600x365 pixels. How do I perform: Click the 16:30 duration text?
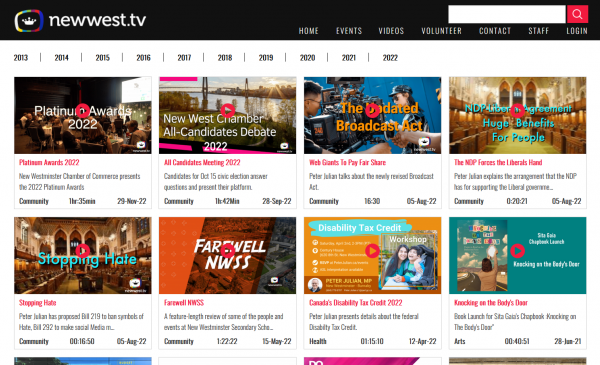tap(372, 201)
